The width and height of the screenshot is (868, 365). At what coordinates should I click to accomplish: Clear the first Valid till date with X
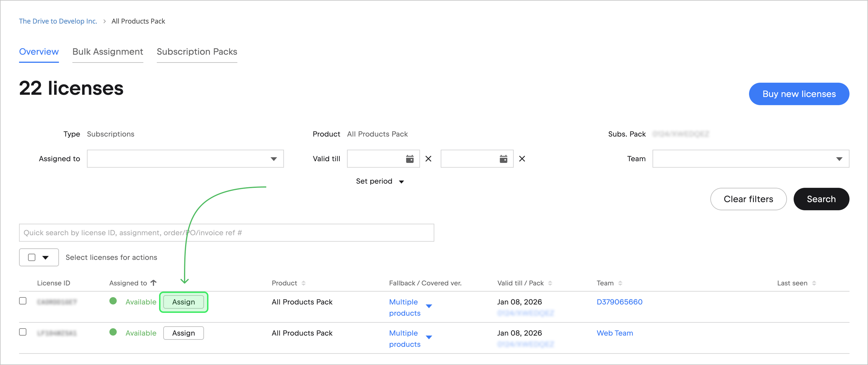[x=428, y=159]
